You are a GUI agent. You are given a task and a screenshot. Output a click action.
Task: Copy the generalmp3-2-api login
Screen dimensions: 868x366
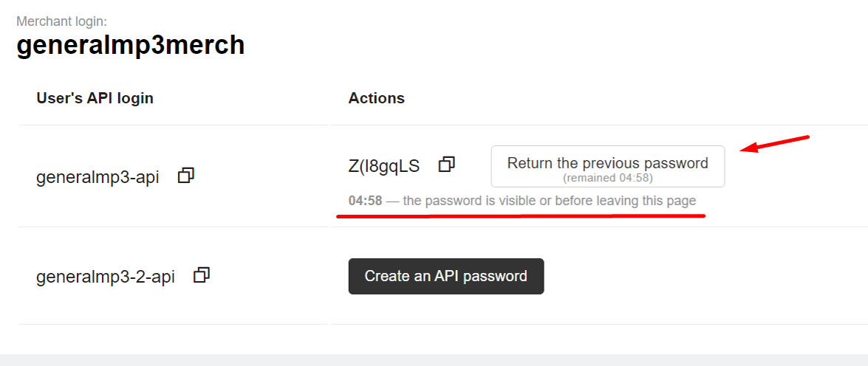click(202, 275)
